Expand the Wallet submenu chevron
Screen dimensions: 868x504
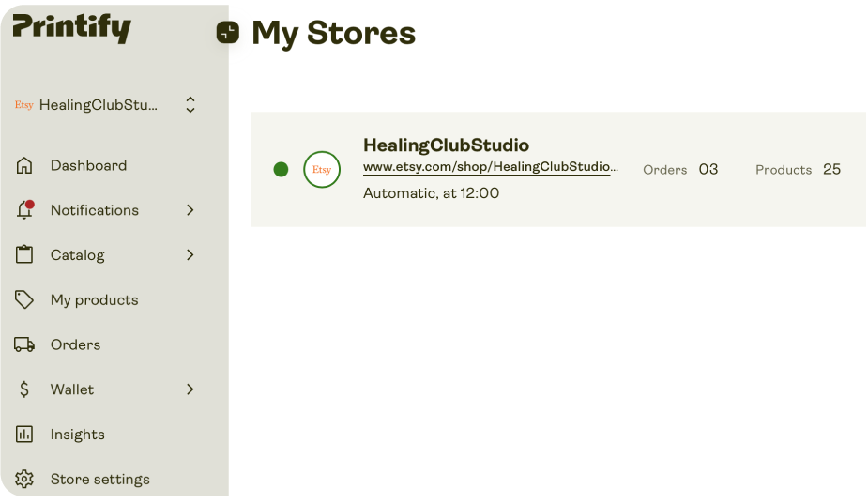point(190,389)
